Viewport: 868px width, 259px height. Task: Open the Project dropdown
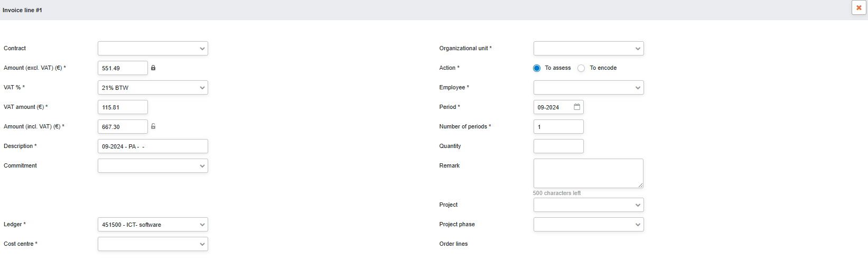pos(589,205)
